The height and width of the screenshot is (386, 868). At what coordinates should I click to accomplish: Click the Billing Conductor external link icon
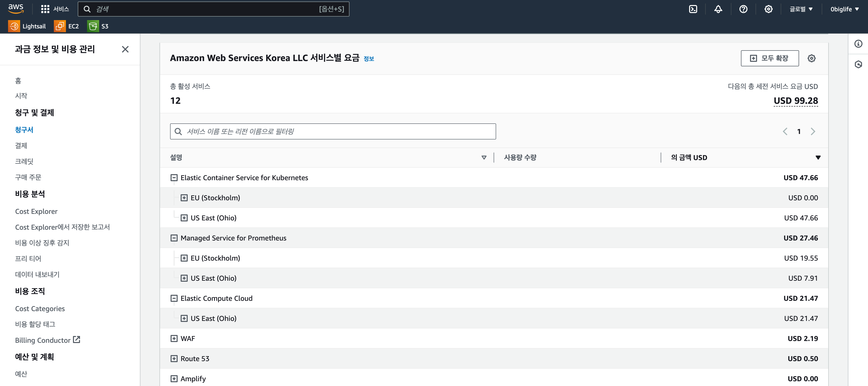77,340
